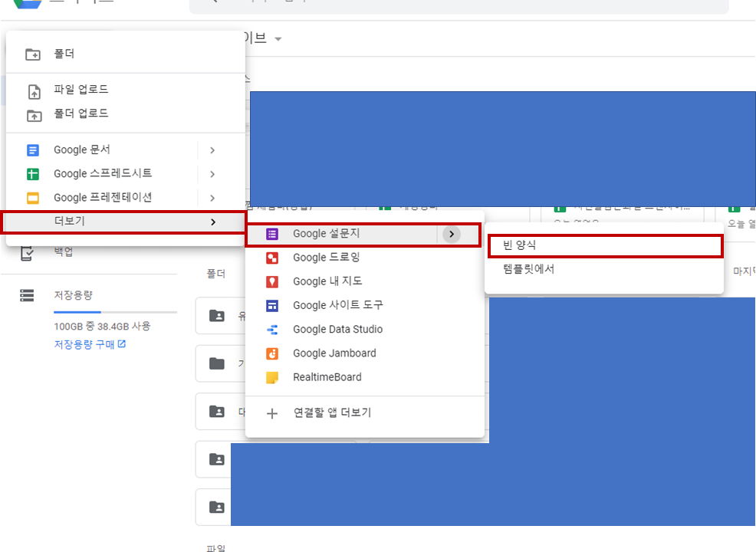
Task: Click the Google Data Studio icon
Action: click(x=272, y=330)
